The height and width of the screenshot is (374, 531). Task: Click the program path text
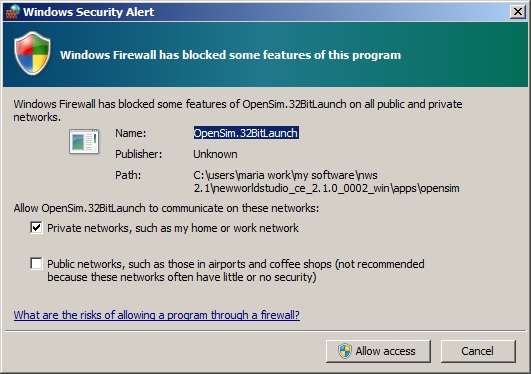[326, 182]
